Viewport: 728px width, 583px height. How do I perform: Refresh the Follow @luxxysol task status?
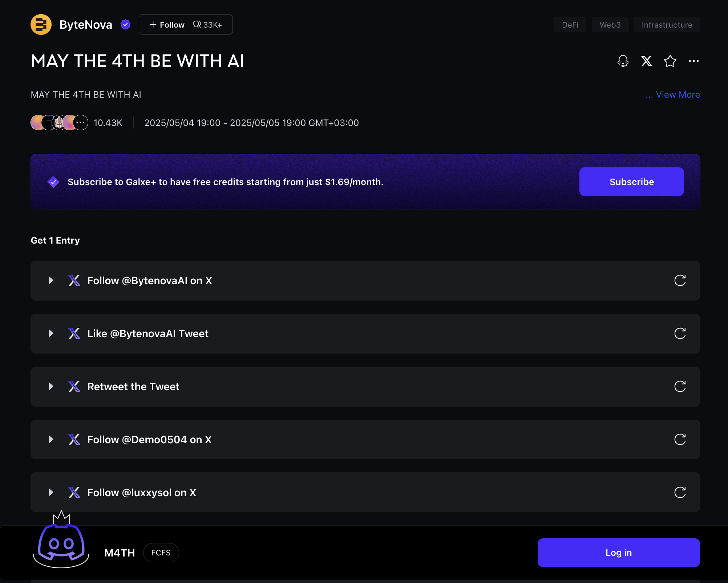point(680,493)
